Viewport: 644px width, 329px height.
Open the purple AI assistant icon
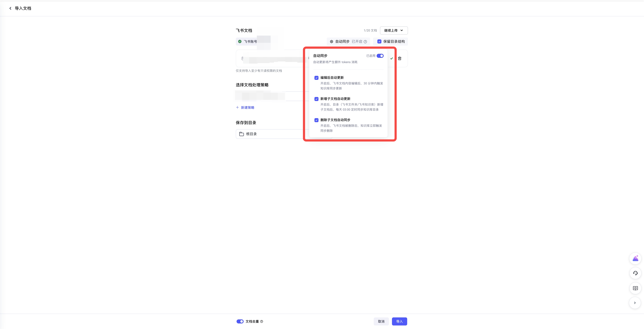click(x=635, y=258)
